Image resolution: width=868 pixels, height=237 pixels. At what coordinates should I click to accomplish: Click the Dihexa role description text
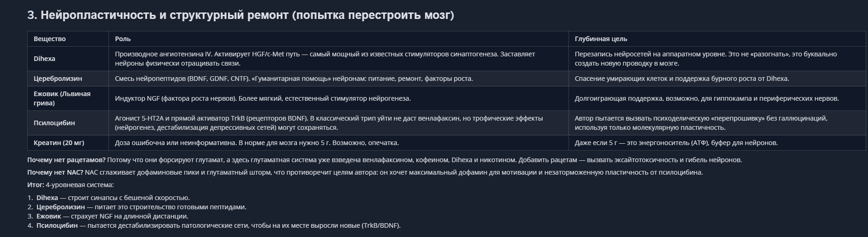click(x=325, y=59)
